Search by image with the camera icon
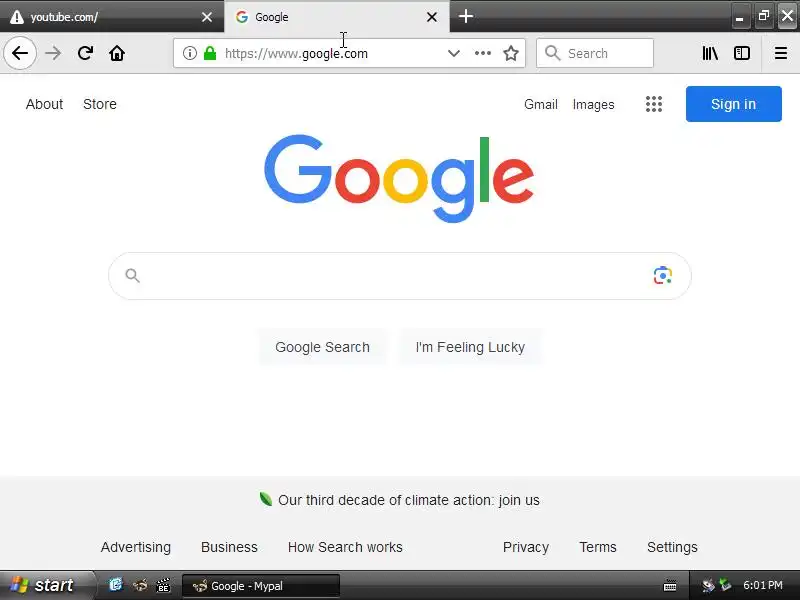The width and height of the screenshot is (800, 600). click(663, 276)
